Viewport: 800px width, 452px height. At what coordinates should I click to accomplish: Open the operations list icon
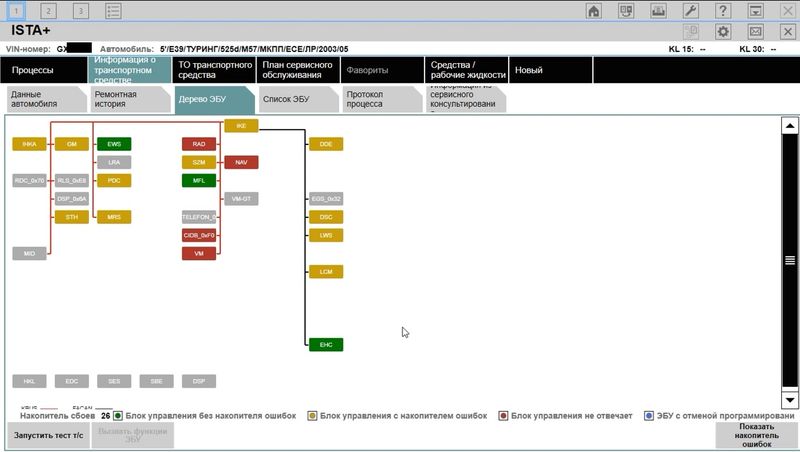point(114,11)
